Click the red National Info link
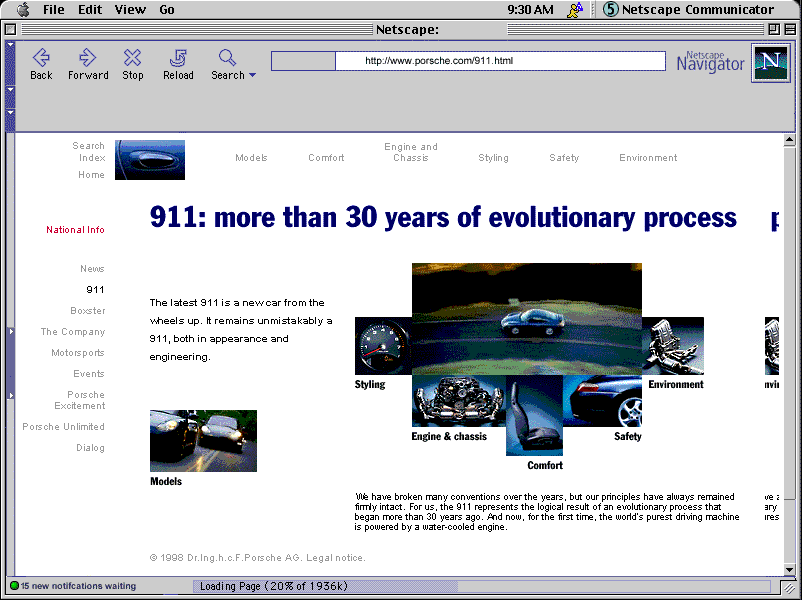Screen dimensions: 802x600 [x=76, y=230]
